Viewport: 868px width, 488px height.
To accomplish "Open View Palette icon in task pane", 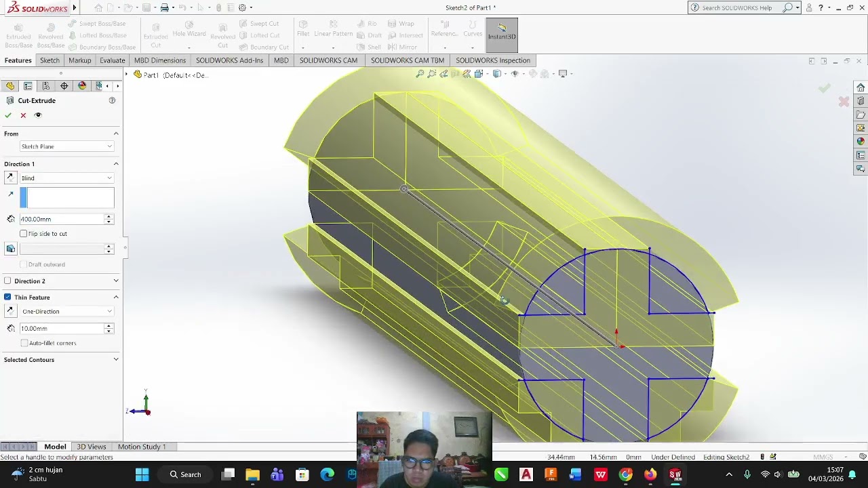I will pyautogui.click(x=861, y=128).
